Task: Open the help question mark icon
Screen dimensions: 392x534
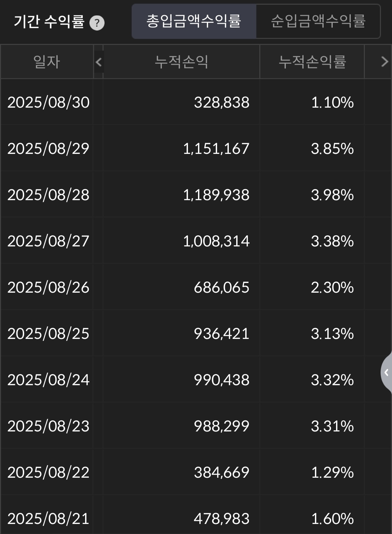Action: [97, 23]
